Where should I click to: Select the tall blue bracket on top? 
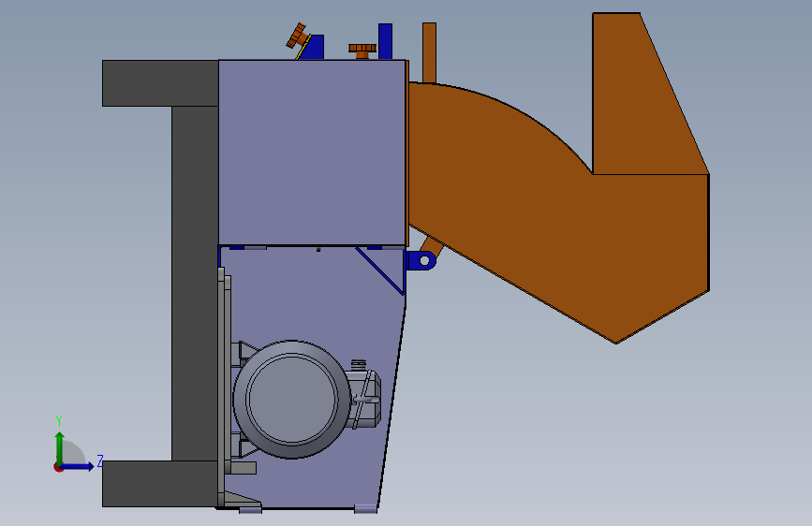[x=385, y=41]
